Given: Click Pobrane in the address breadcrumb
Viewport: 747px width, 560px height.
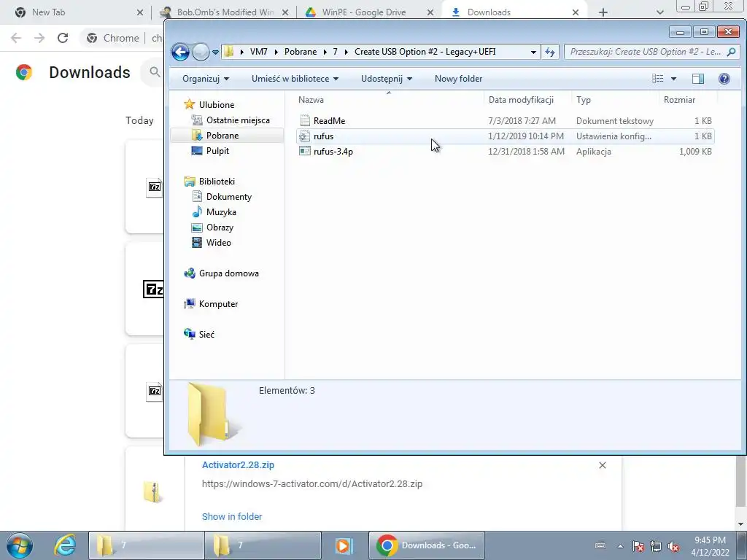Looking at the screenshot, I should [301, 52].
